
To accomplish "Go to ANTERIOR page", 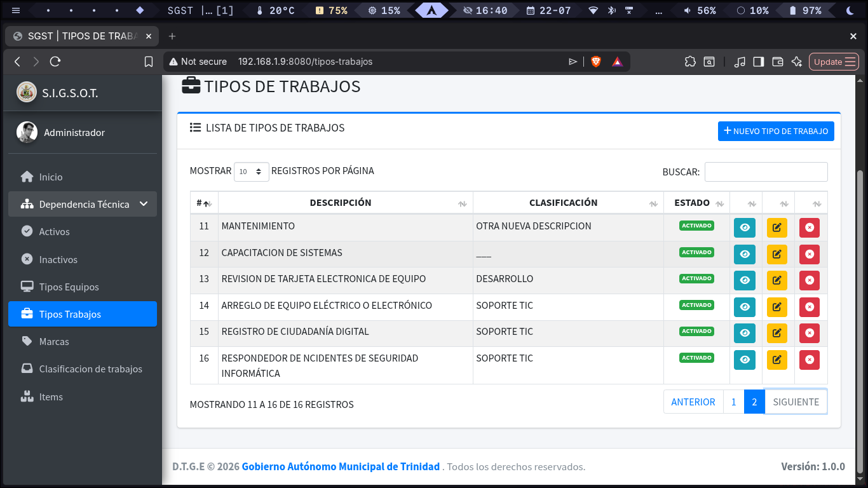I will click(x=693, y=402).
